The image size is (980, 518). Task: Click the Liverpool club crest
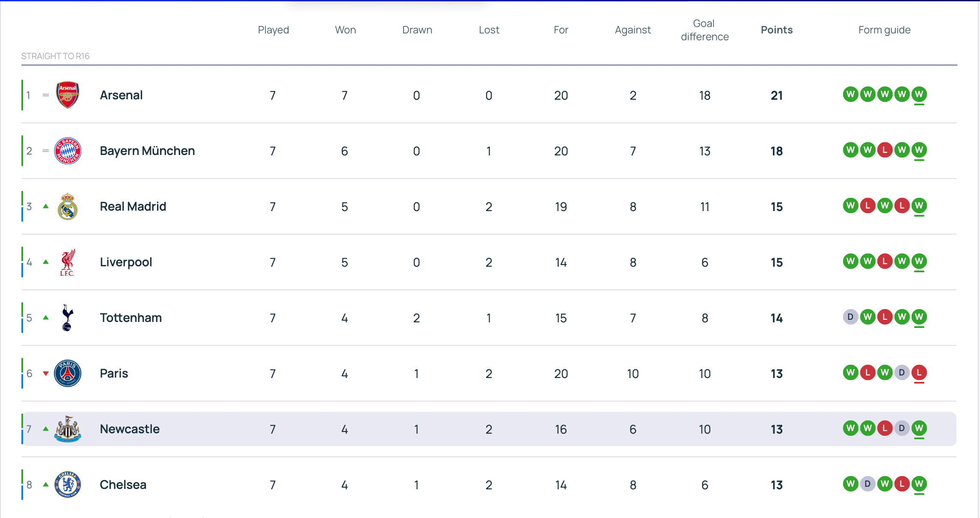[x=67, y=262]
